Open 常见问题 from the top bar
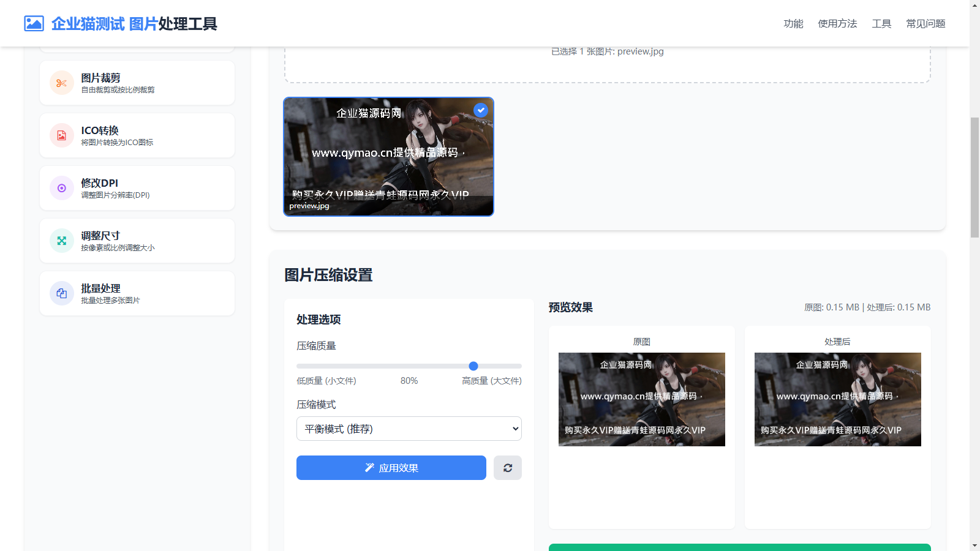The width and height of the screenshot is (980, 551). (x=925, y=23)
